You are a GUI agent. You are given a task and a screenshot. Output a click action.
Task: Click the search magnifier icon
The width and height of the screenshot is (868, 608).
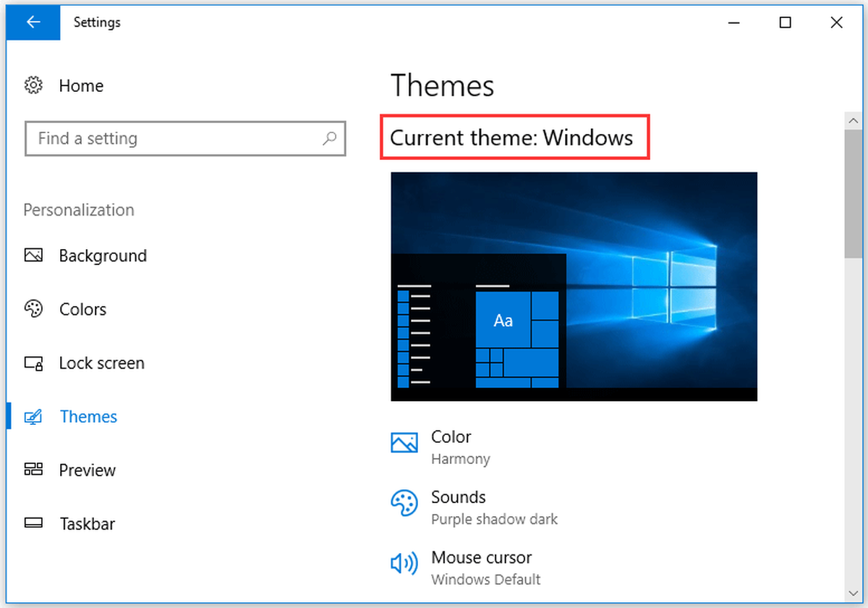pos(329,138)
